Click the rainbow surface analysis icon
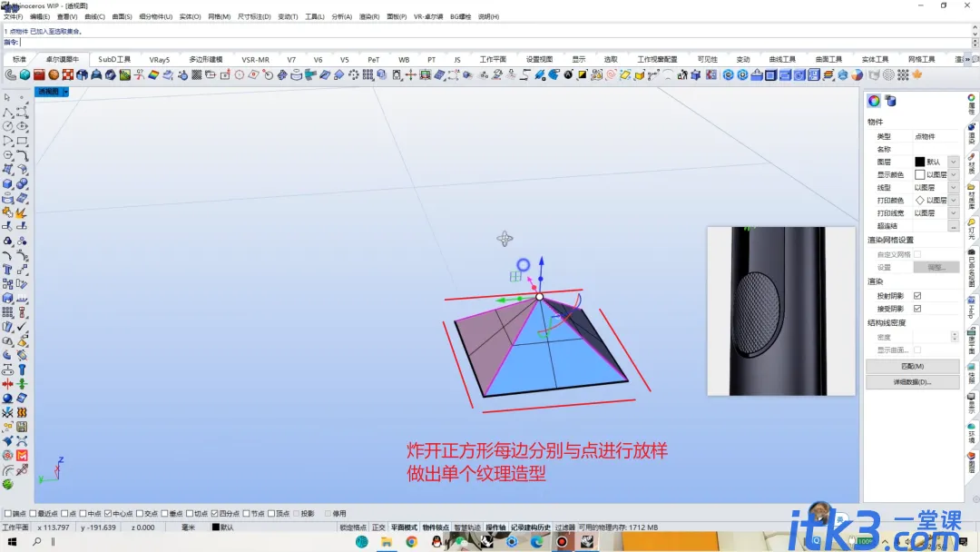Viewport: 980px width, 552px height. pyautogui.click(x=153, y=75)
